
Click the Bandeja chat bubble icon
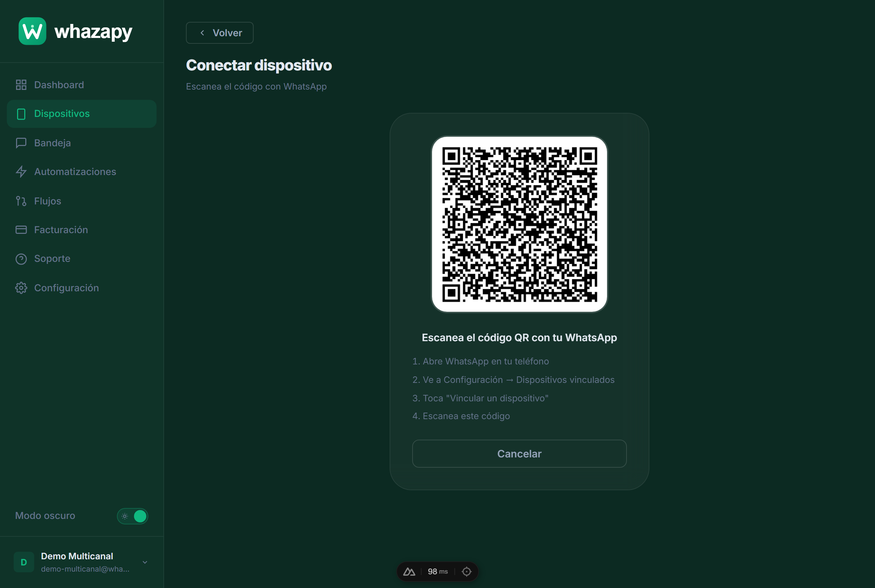pos(21,143)
